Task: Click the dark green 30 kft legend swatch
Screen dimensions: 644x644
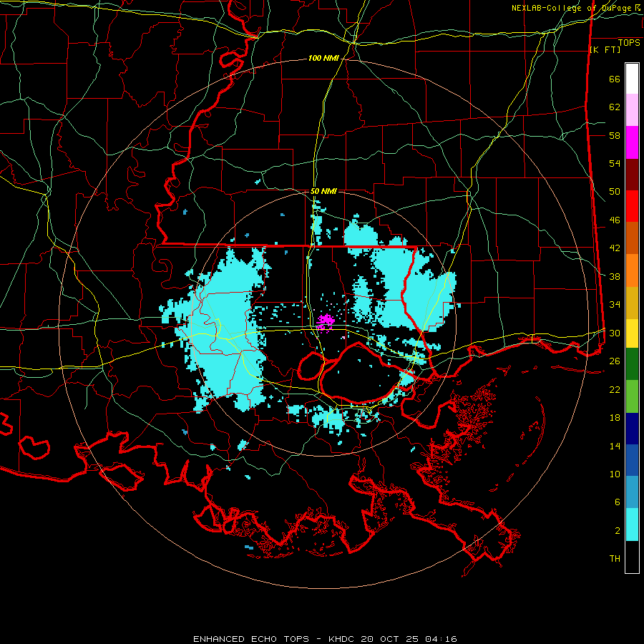Action: click(x=632, y=364)
